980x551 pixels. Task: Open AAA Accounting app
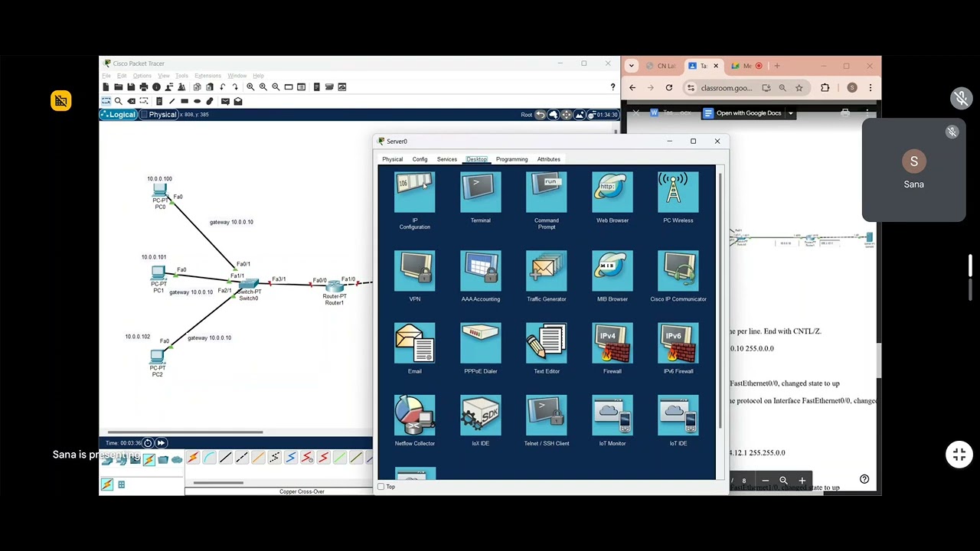tap(480, 271)
